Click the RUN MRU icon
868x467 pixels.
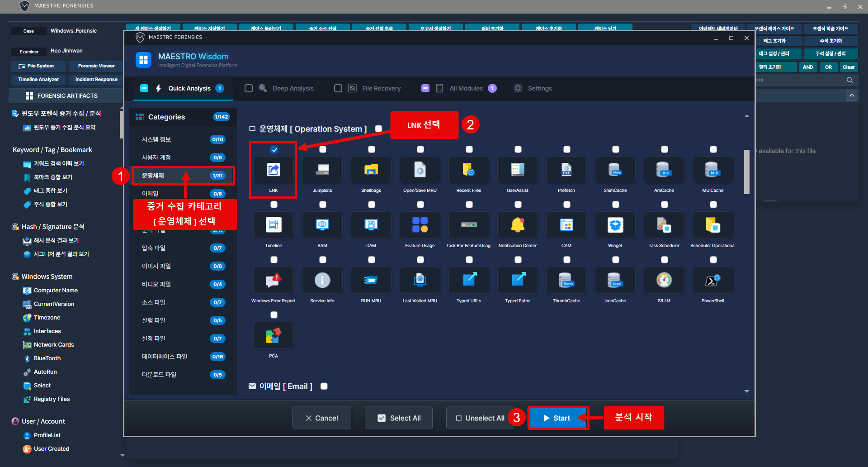click(371, 280)
